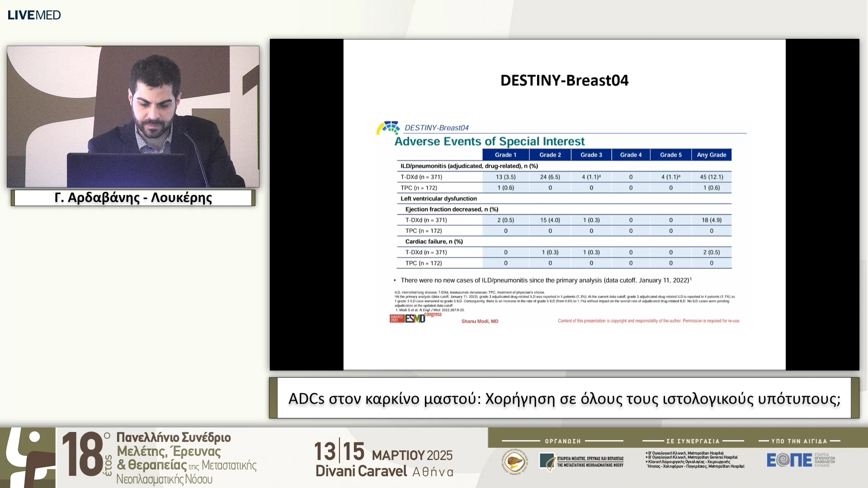Click the 13 (3.5) table cell

505,177
